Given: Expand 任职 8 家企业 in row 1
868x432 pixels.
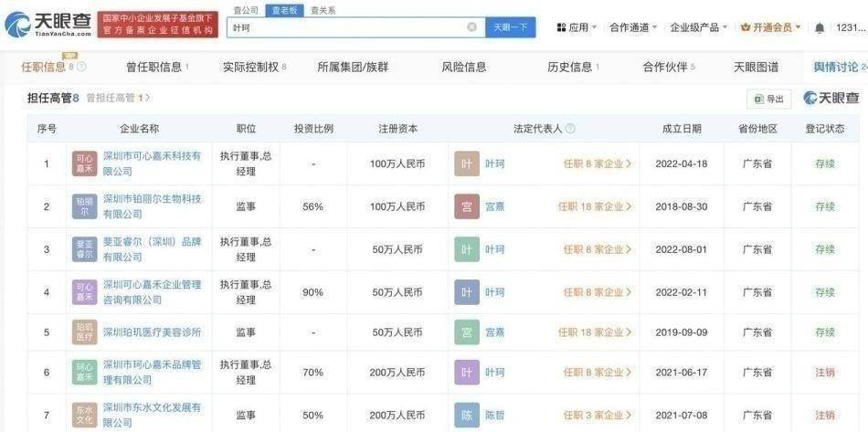Looking at the screenshot, I should tap(598, 163).
